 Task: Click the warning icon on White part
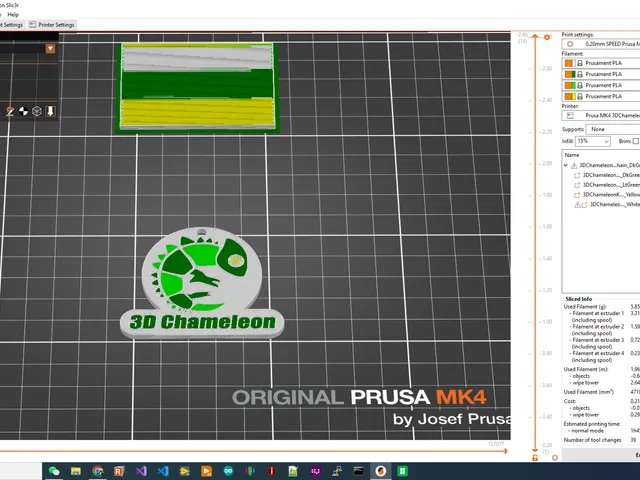578,204
